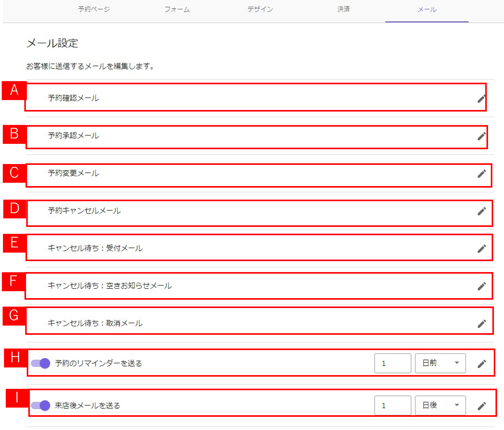Pick the キャンセル待ち：取消メール label
Screen dimensions: 504x430
point(95,323)
